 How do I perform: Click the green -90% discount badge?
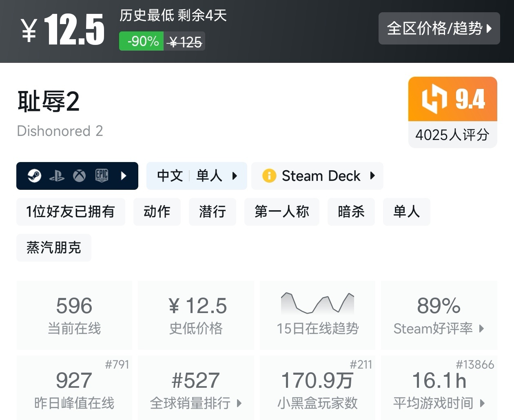(x=141, y=41)
